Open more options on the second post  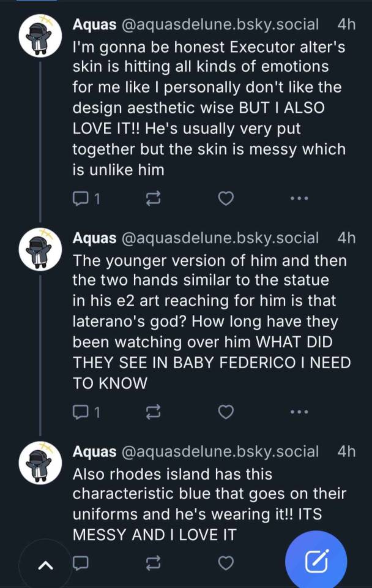click(x=299, y=412)
